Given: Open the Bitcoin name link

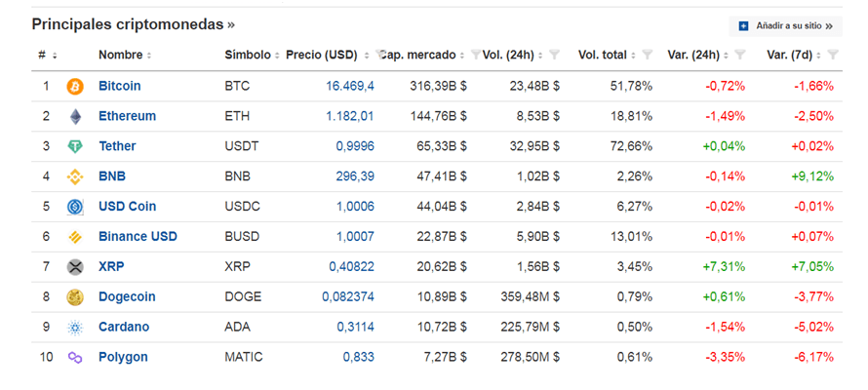Looking at the screenshot, I should (120, 87).
